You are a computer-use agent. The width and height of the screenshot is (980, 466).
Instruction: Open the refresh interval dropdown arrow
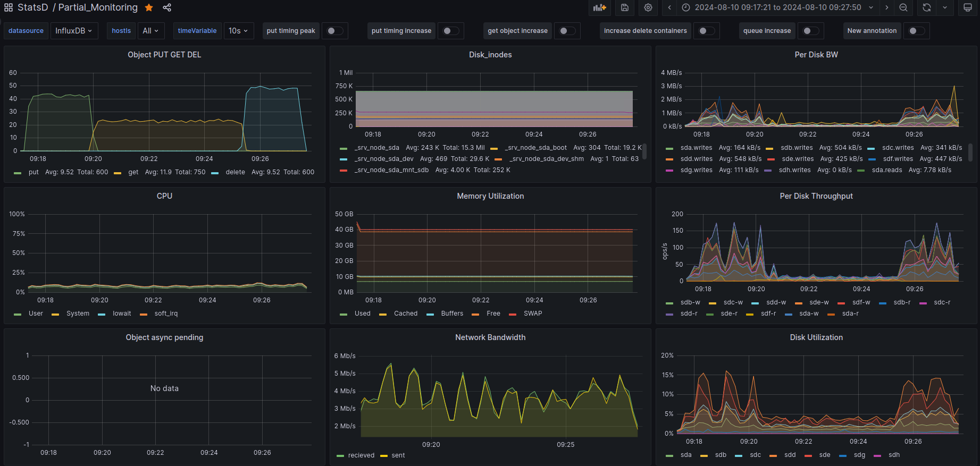[945, 7]
